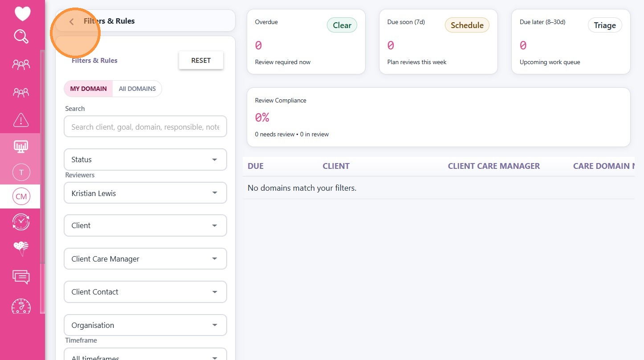Click the heart logo icon in sidebar
This screenshot has height=360, width=644.
[22, 14]
